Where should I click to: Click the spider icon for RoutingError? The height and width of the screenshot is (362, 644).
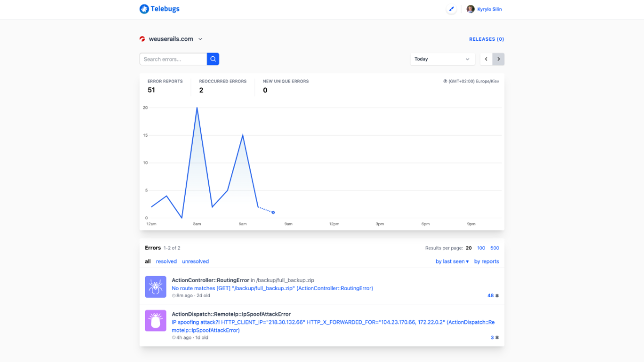[156, 287]
